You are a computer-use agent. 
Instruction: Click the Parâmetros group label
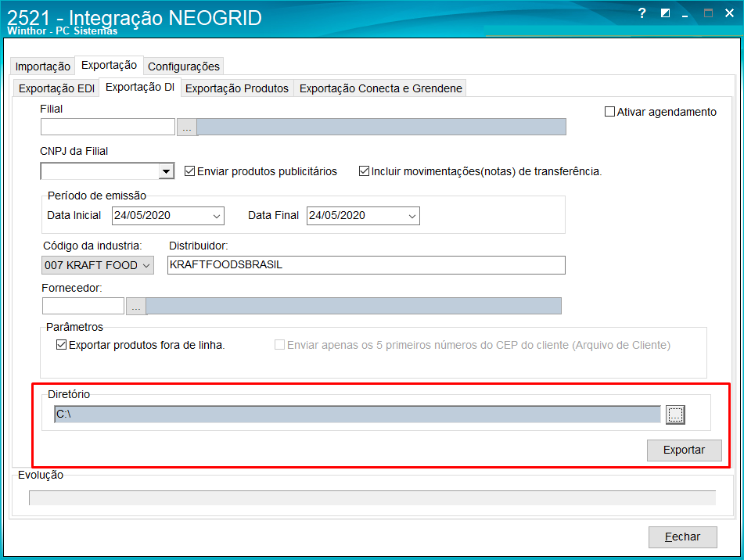coord(74,327)
